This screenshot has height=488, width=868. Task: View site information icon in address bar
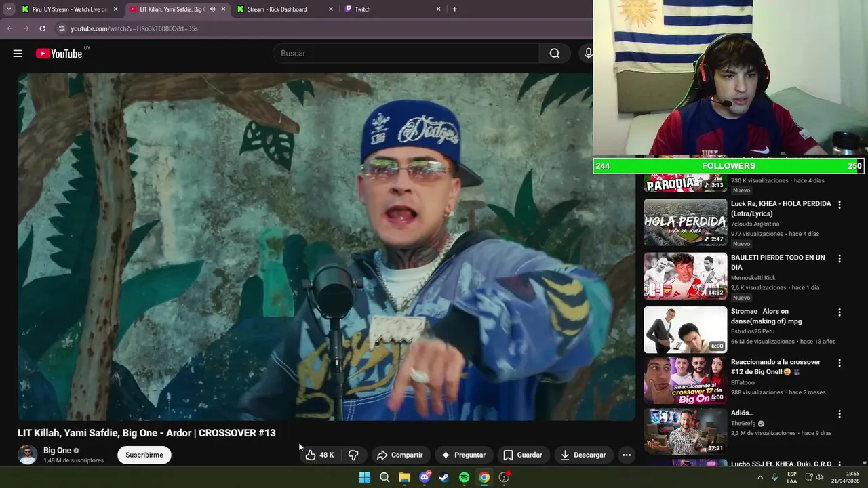[x=62, y=28]
